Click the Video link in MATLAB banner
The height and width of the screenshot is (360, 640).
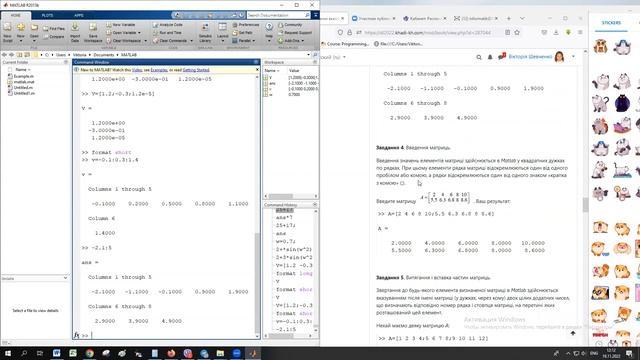pos(137,70)
